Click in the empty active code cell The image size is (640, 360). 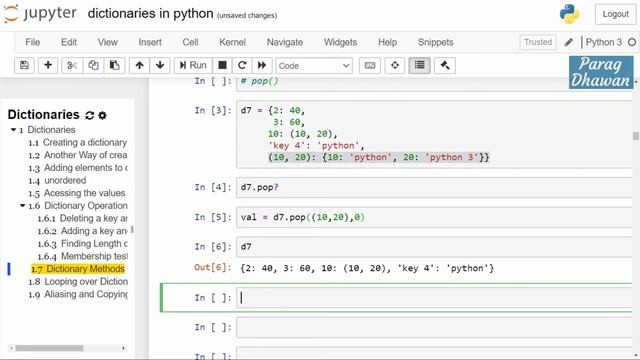coord(435,298)
